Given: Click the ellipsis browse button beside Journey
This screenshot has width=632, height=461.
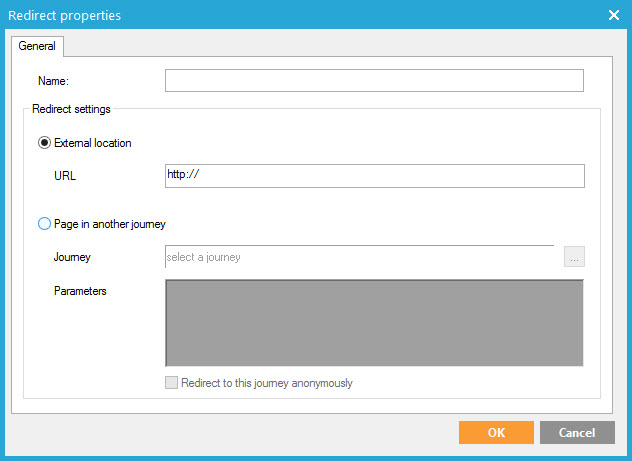Looking at the screenshot, I should tap(574, 257).
